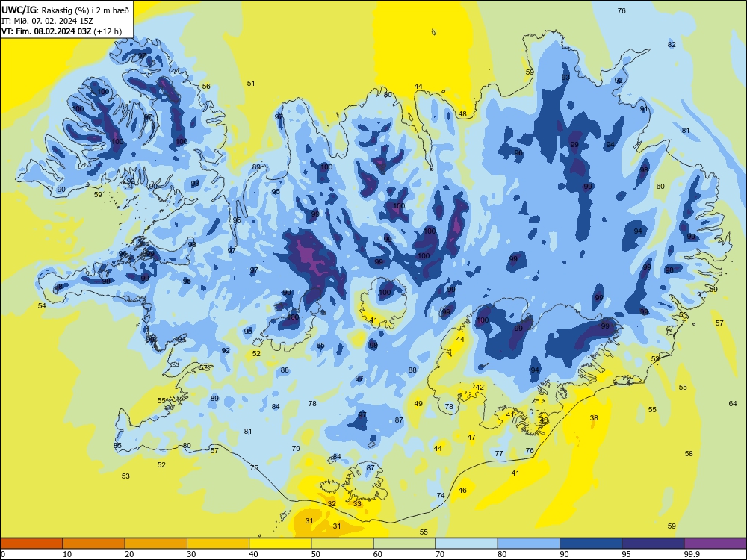Image resolution: width=747 pixels, height=560 pixels.
Task: Click the value '79' in the southwest
Action: [x=296, y=449]
